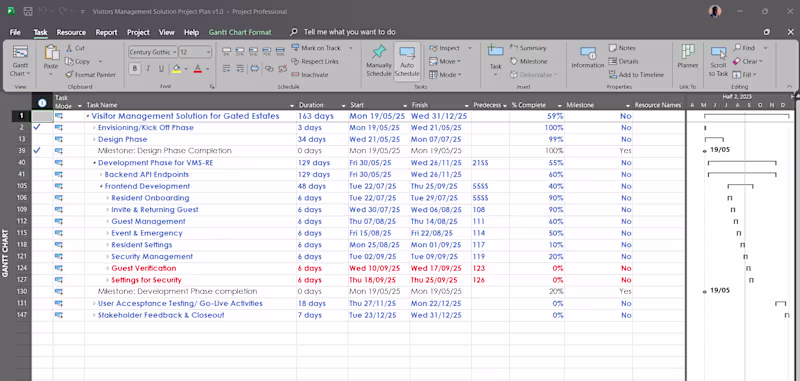Click the Task Name column header
800x381 pixels.
[190, 105]
